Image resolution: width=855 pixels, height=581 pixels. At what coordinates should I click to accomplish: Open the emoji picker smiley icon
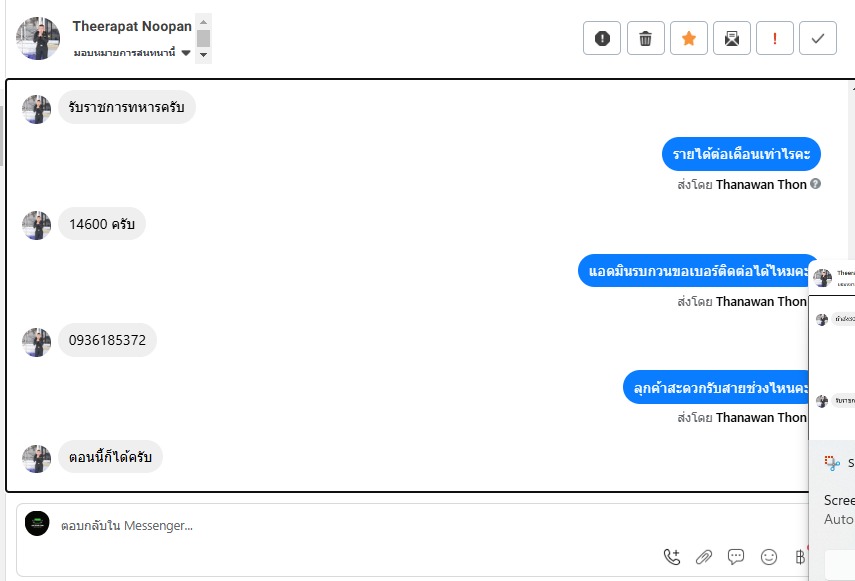click(x=769, y=556)
